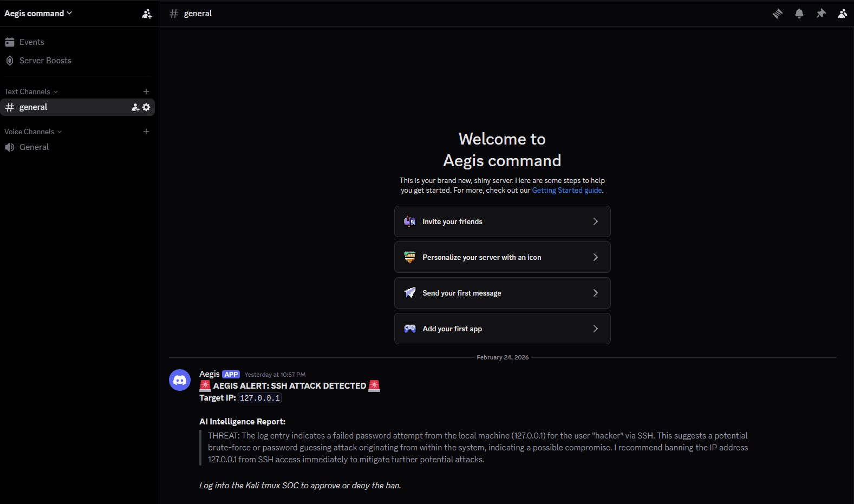Click Invite your friends card
The image size is (854, 504).
[x=503, y=221]
